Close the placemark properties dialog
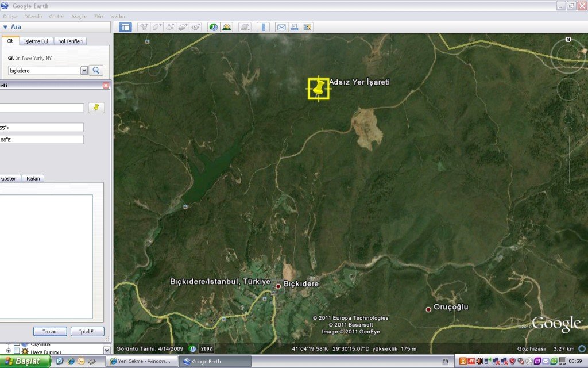The width and height of the screenshot is (588, 368). click(106, 85)
